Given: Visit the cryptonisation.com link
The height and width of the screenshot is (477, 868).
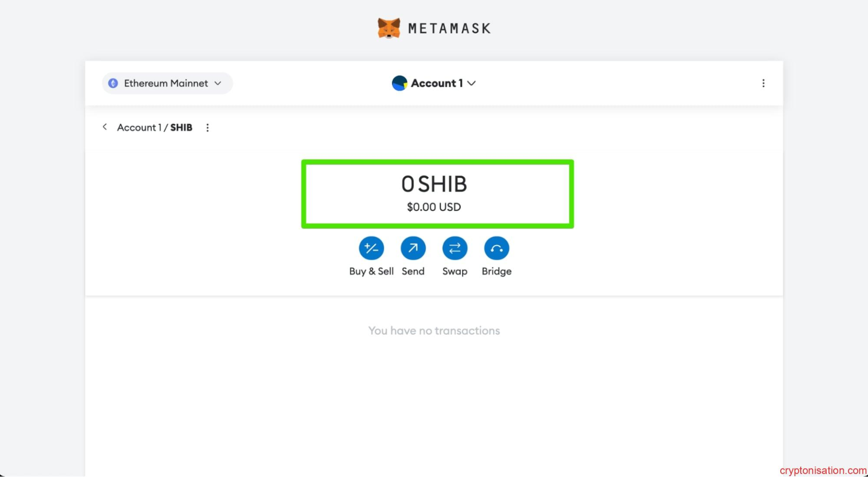Looking at the screenshot, I should [x=824, y=470].
